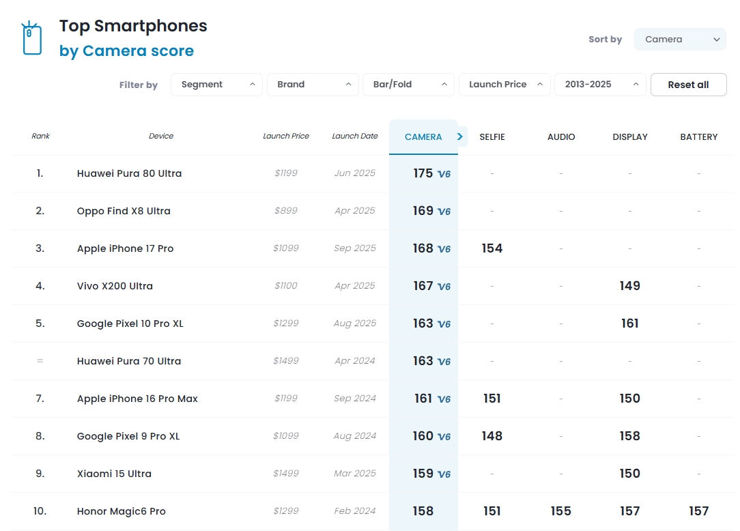Open the 2013-2025 year range filter
This screenshot has width=740, height=531.
pyautogui.click(x=599, y=85)
